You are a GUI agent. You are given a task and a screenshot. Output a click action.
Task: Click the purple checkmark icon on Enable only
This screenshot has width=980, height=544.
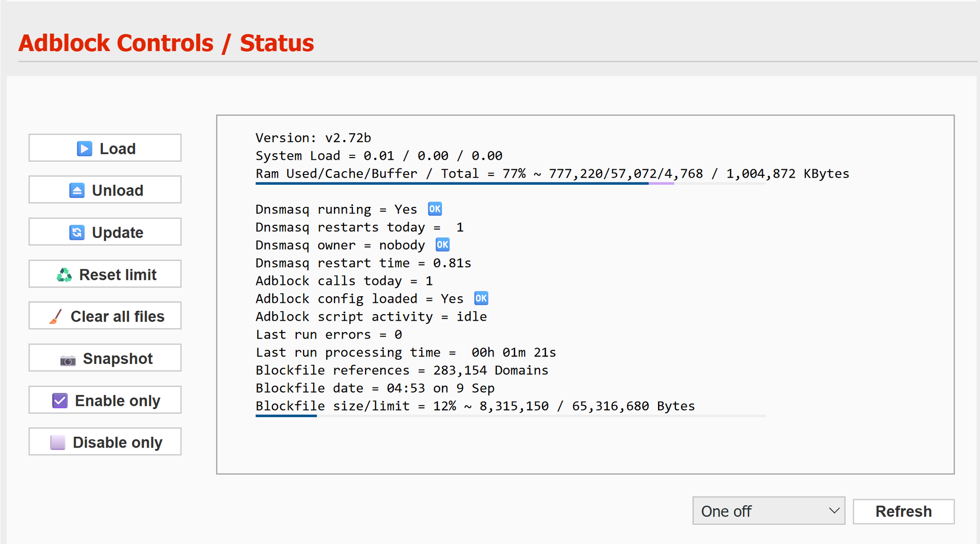[60, 401]
